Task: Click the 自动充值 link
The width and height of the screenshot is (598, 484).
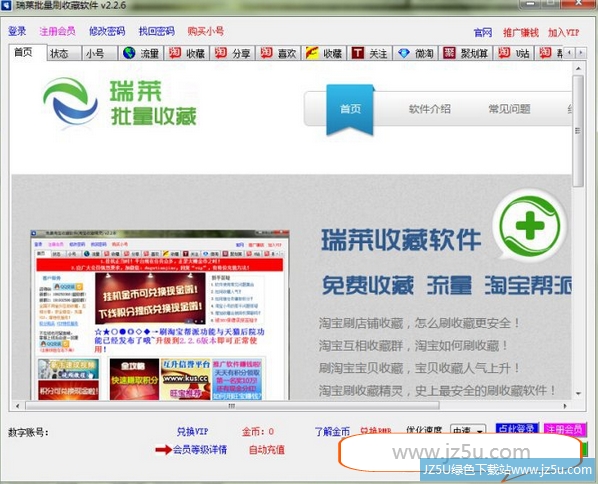Action: 267,450
